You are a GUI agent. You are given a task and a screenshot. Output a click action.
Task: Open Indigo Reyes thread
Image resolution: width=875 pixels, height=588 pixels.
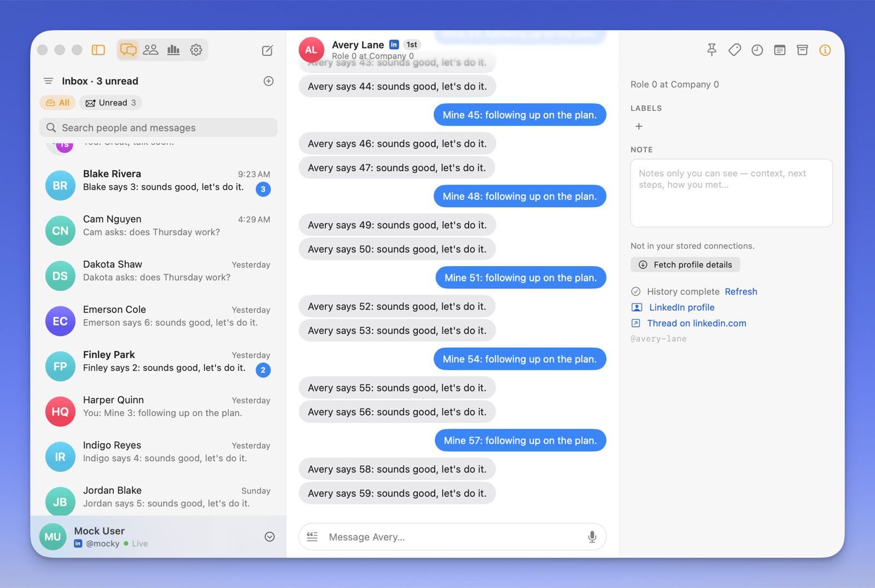pyautogui.click(x=159, y=457)
